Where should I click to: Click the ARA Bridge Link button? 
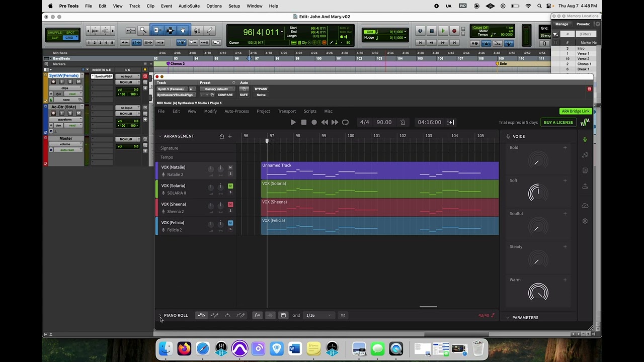pos(576,111)
